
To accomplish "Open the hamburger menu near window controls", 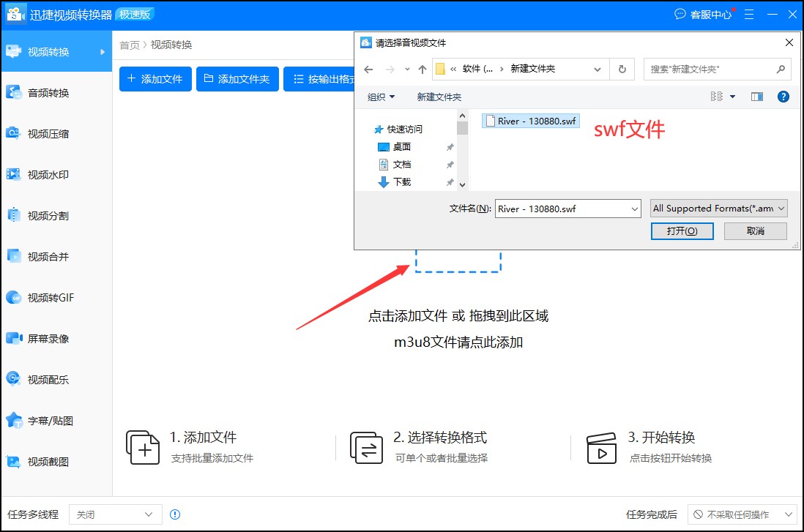I will (748, 14).
